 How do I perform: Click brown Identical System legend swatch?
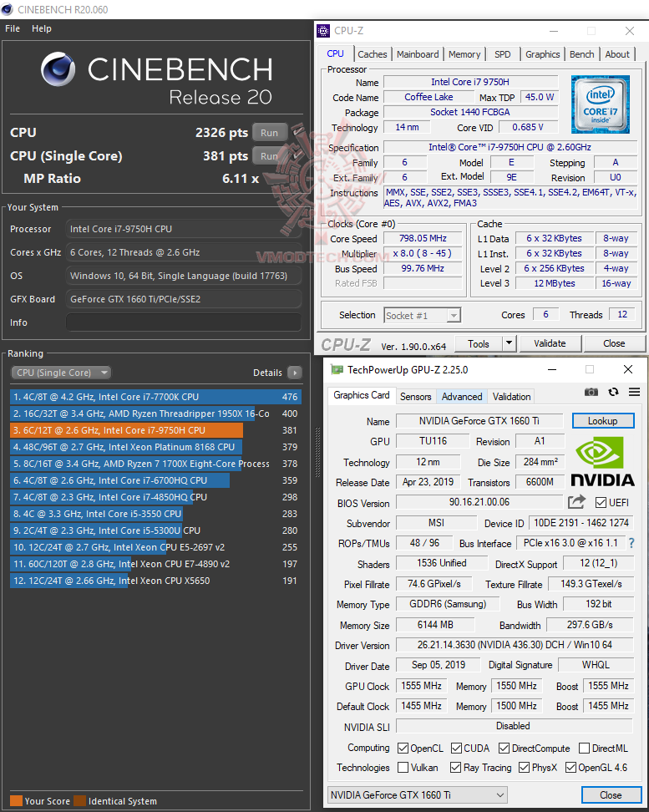pos(79,800)
